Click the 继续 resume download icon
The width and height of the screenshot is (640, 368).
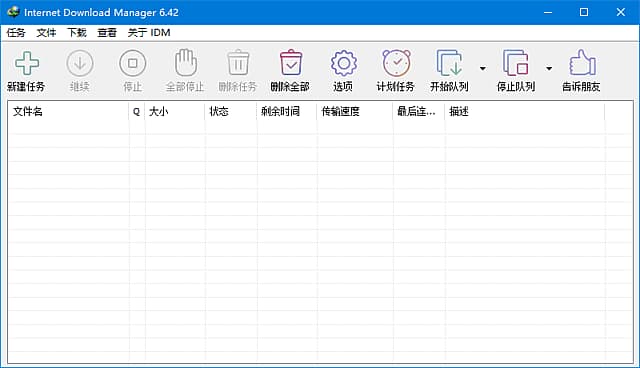[x=80, y=63]
